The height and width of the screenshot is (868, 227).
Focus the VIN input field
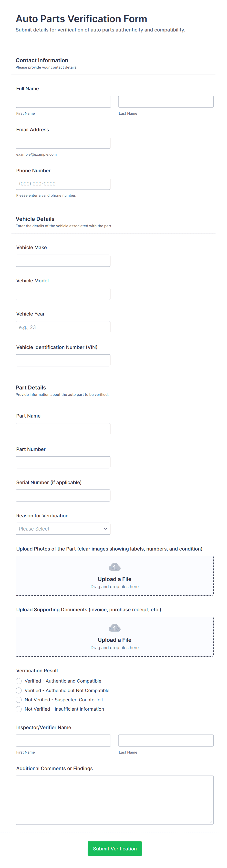tap(63, 360)
